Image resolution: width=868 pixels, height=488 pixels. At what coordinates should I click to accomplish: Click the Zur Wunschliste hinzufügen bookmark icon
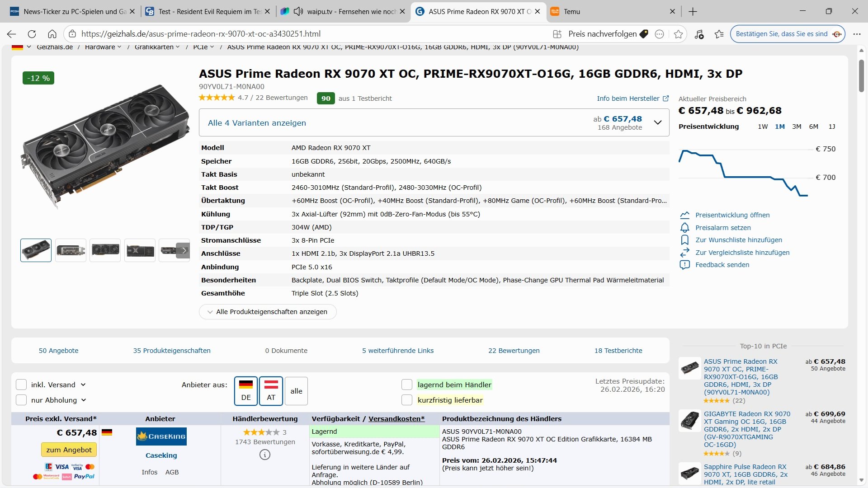pyautogui.click(x=684, y=240)
